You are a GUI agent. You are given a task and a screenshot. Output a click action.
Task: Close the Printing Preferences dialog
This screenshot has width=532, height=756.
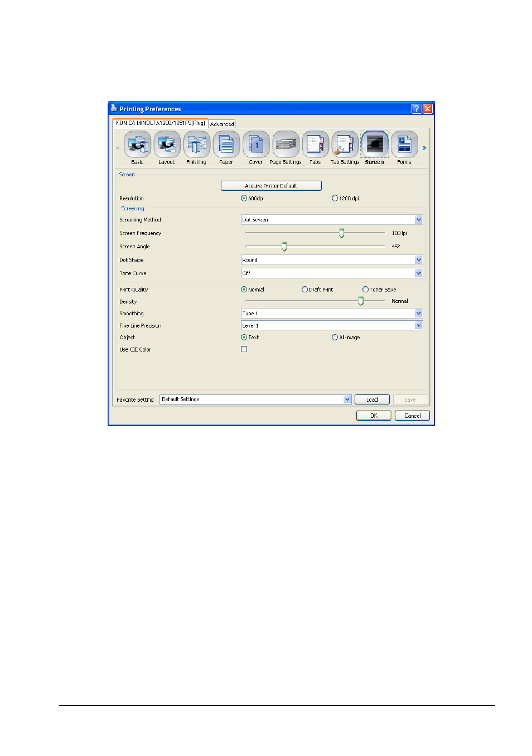[428, 109]
